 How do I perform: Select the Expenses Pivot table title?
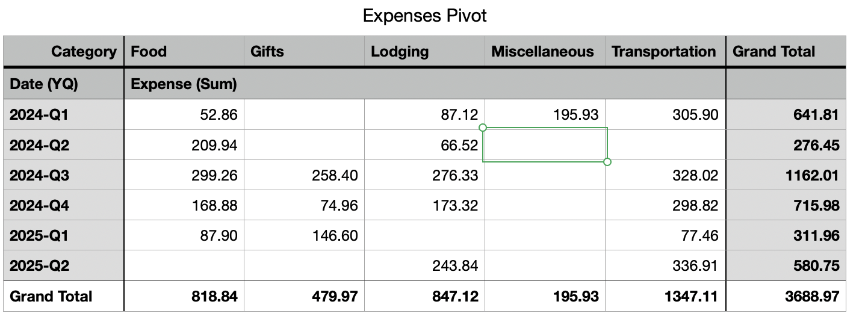(x=424, y=16)
